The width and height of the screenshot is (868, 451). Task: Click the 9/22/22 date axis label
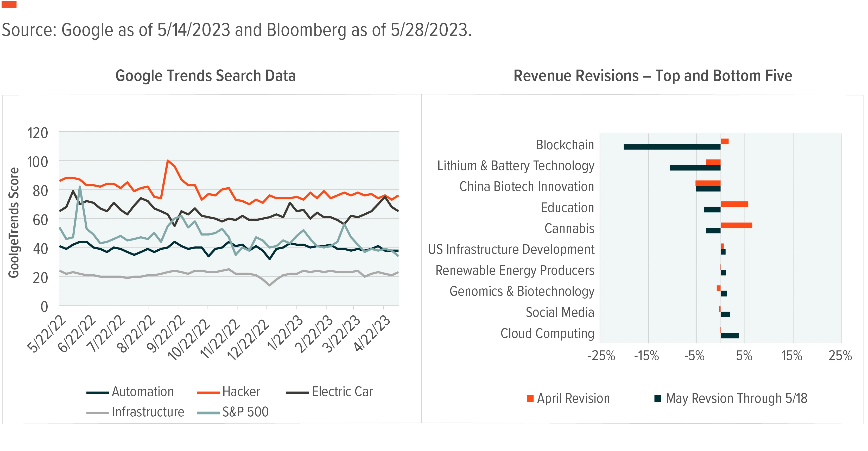click(166, 333)
